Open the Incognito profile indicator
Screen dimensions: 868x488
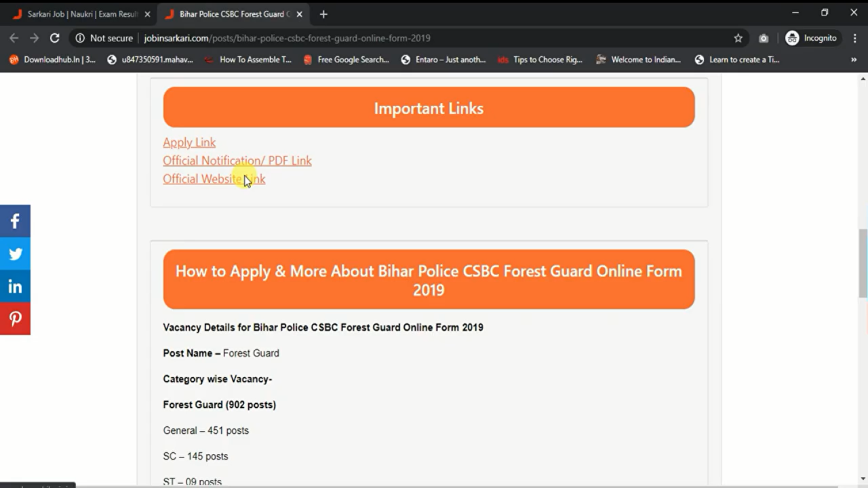[811, 38]
